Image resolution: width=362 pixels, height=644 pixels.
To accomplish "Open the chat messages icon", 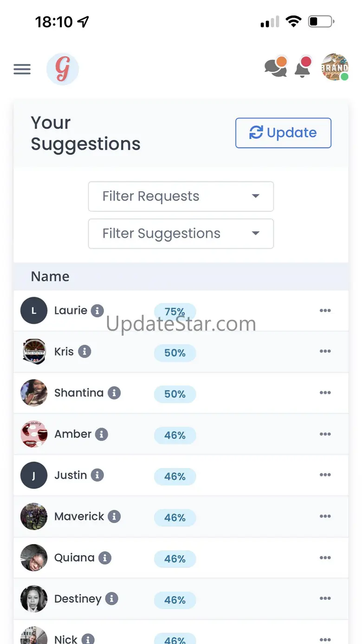I will pyautogui.click(x=276, y=68).
